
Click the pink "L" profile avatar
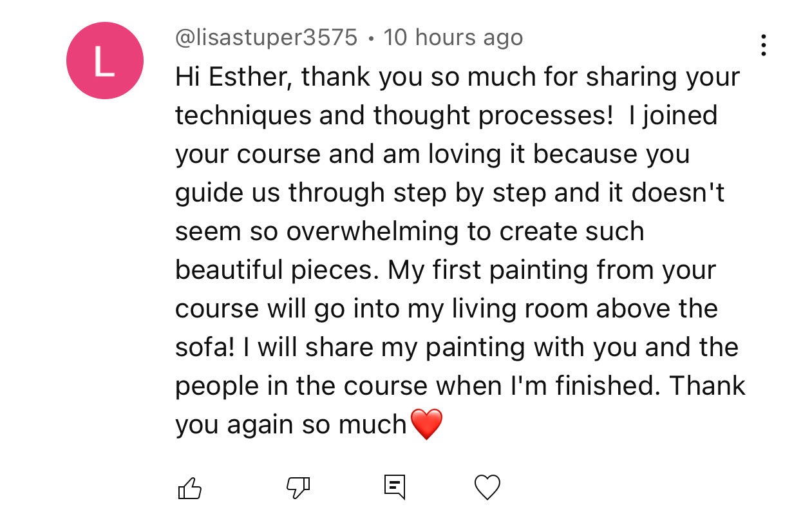[x=104, y=61]
